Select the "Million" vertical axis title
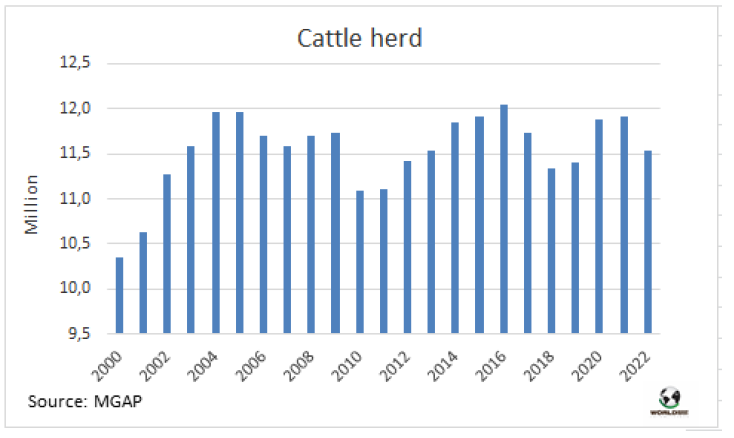This screenshot has height=438, width=734. click(31, 203)
